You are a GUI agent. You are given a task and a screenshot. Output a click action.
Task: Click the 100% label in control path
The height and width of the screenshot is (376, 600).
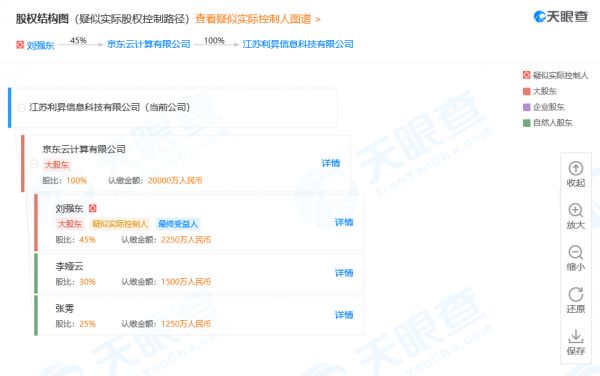(x=214, y=40)
